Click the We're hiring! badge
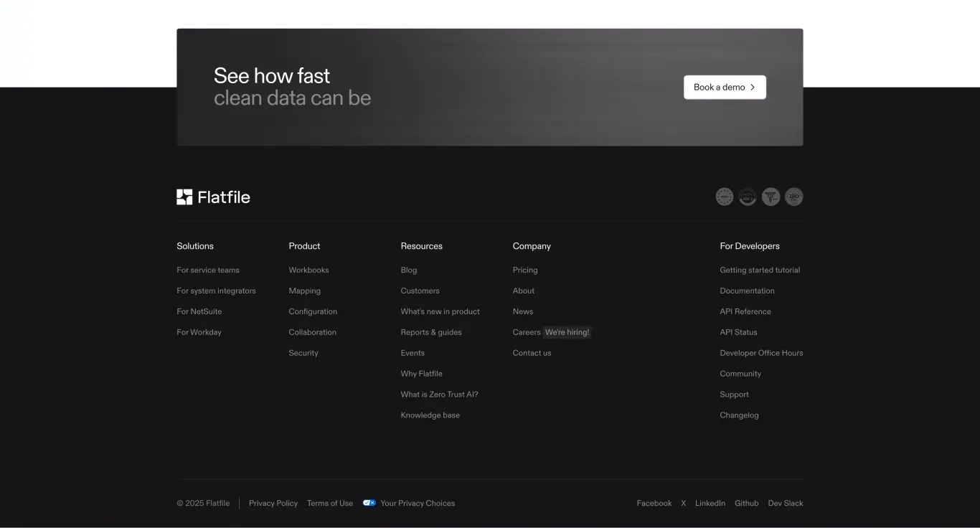This screenshot has width=980, height=528. point(567,333)
